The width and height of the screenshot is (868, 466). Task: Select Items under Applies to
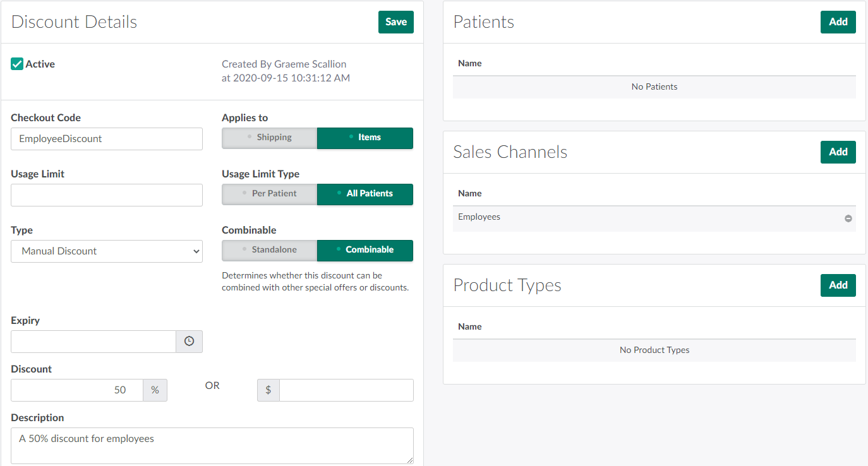[365, 138]
